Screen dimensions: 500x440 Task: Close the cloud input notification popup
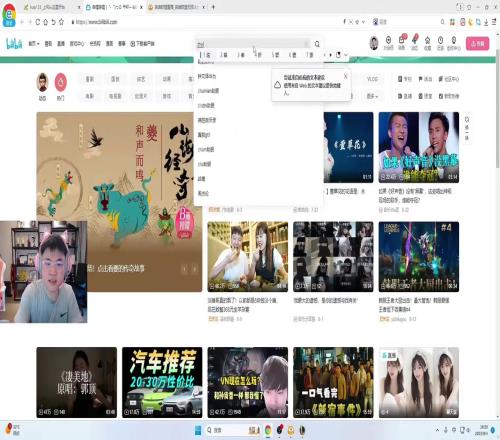[345, 76]
